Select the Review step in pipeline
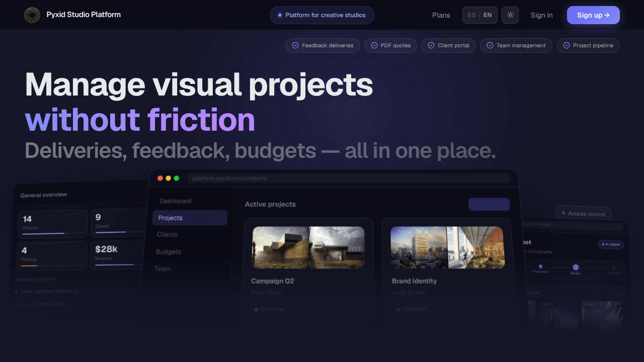Screen dimensions: 644x362 pos(576,269)
